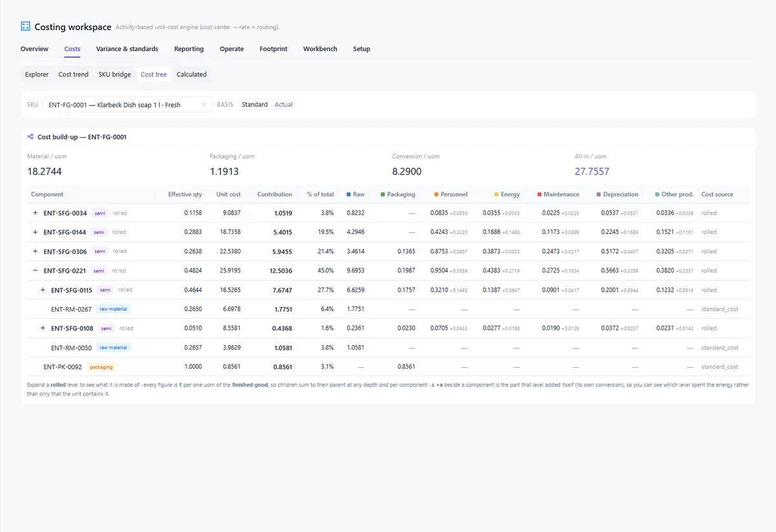
Task: Click the Conversion value 8.2900
Action: coord(407,172)
